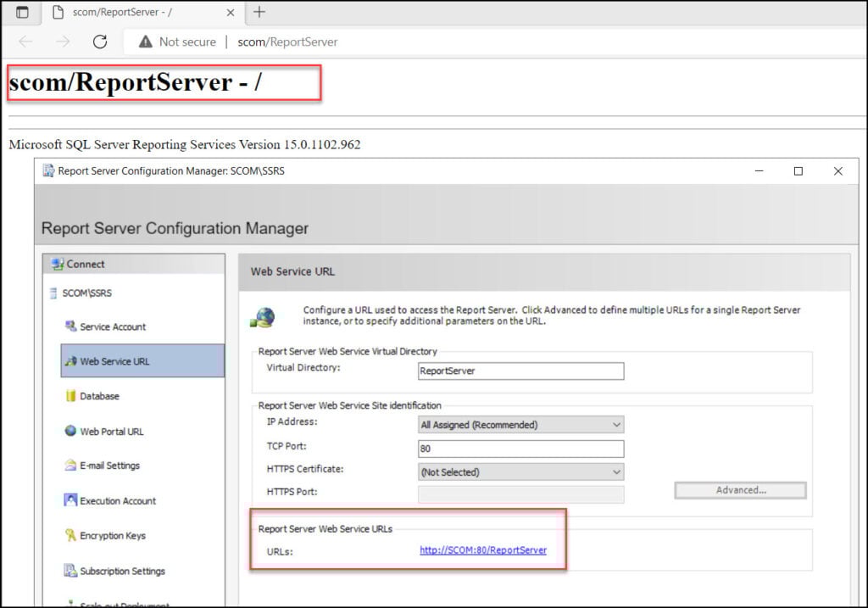Select the SCOM\SSRS server node
This screenshot has width=868, height=608.
tap(87, 293)
